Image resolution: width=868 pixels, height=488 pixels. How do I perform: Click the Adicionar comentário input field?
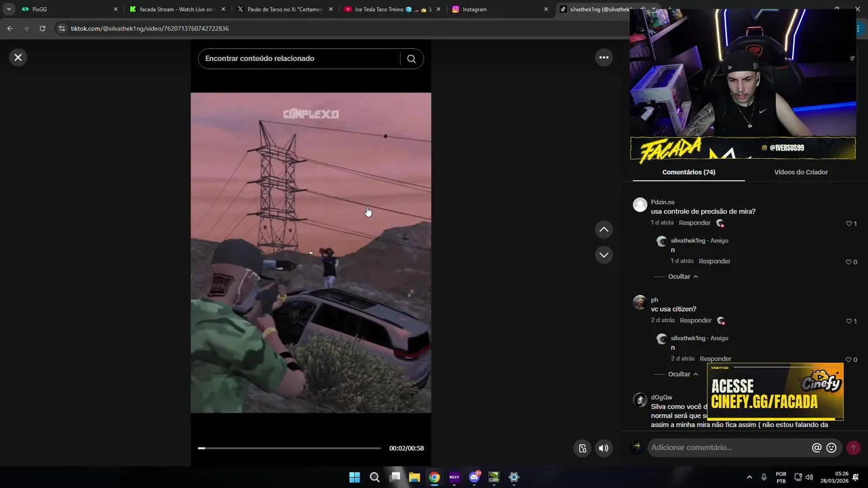(x=729, y=447)
